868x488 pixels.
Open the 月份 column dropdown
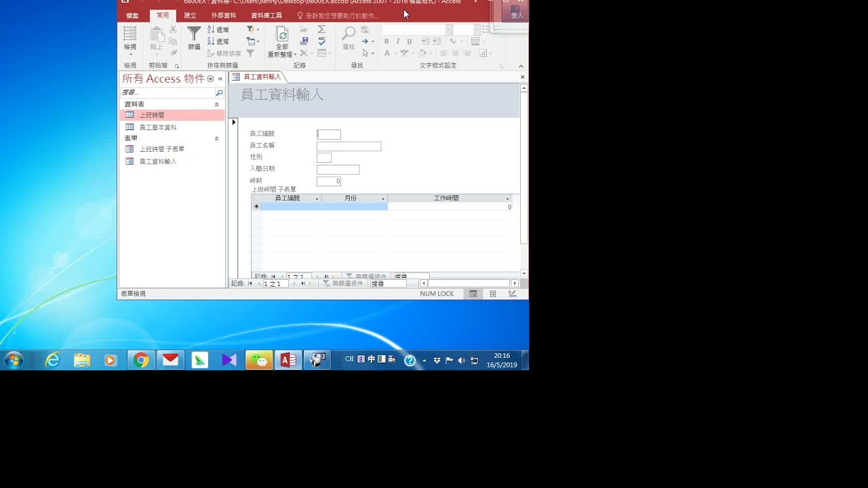[x=383, y=199]
